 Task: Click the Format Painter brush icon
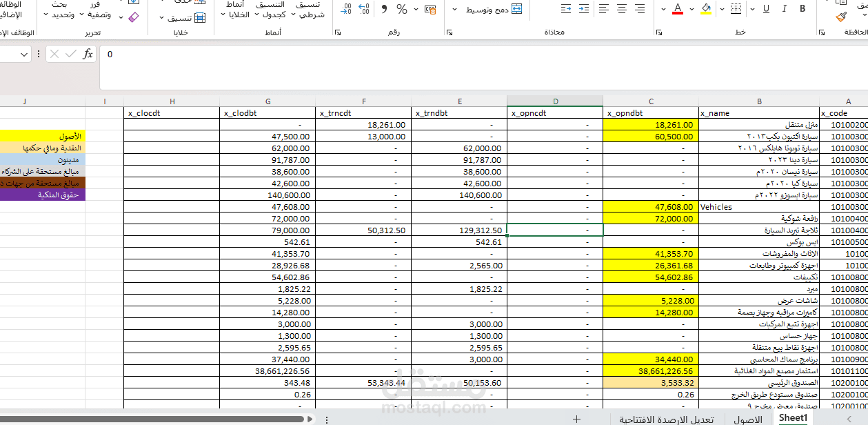click(841, 16)
